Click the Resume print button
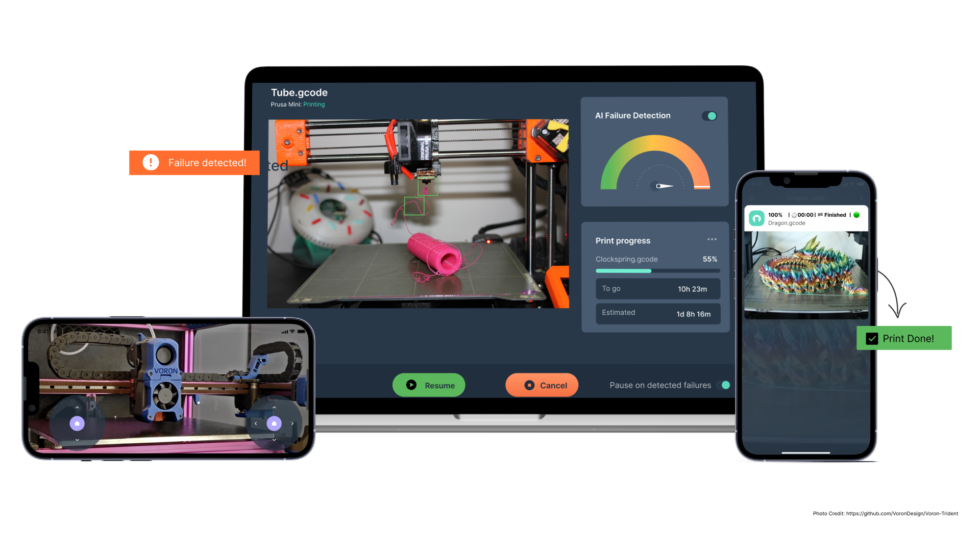Viewport: 980px width, 551px height. (430, 384)
